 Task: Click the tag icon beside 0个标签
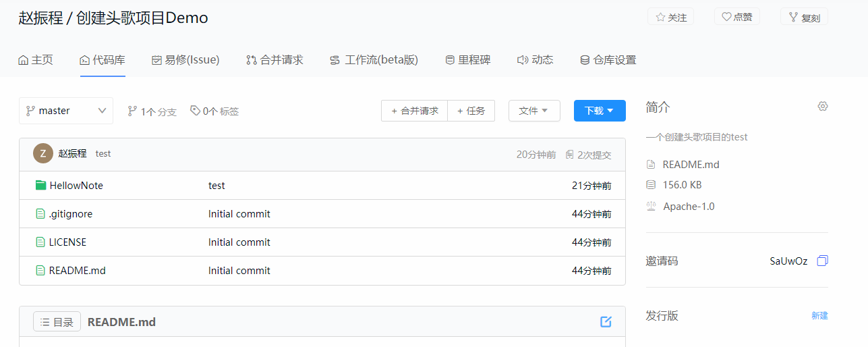click(x=195, y=111)
